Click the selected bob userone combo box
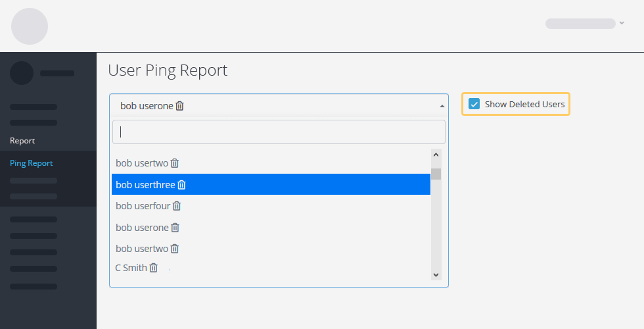Screen dimensions: 644x329 pyautogui.click(x=279, y=106)
